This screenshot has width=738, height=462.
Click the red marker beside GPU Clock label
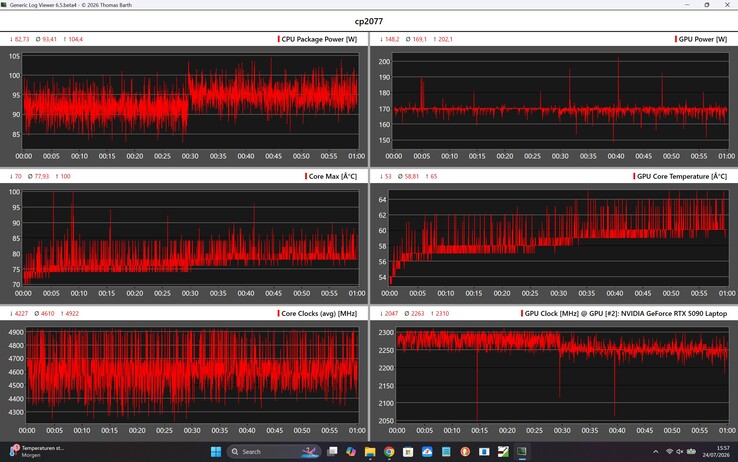tap(522, 313)
